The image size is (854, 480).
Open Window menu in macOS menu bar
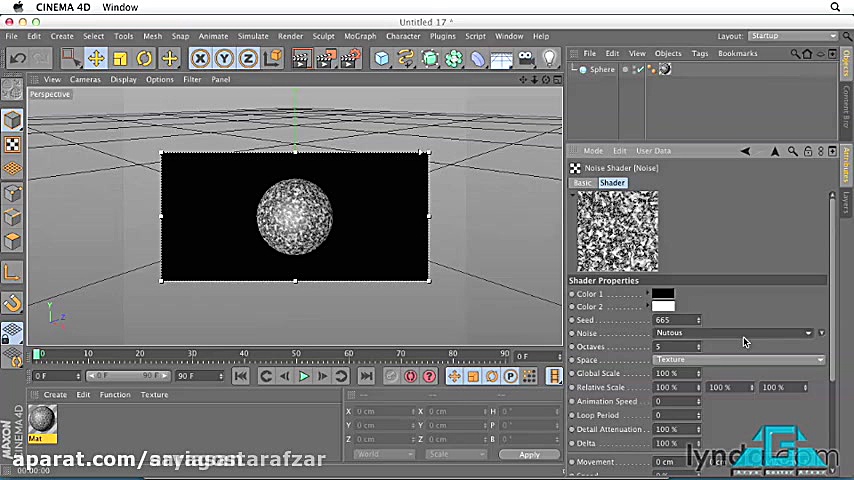pyautogui.click(x=120, y=7)
